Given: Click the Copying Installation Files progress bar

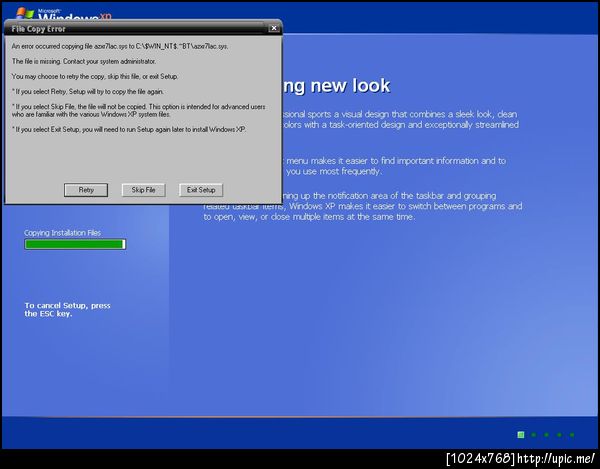Looking at the screenshot, I should (x=75, y=244).
